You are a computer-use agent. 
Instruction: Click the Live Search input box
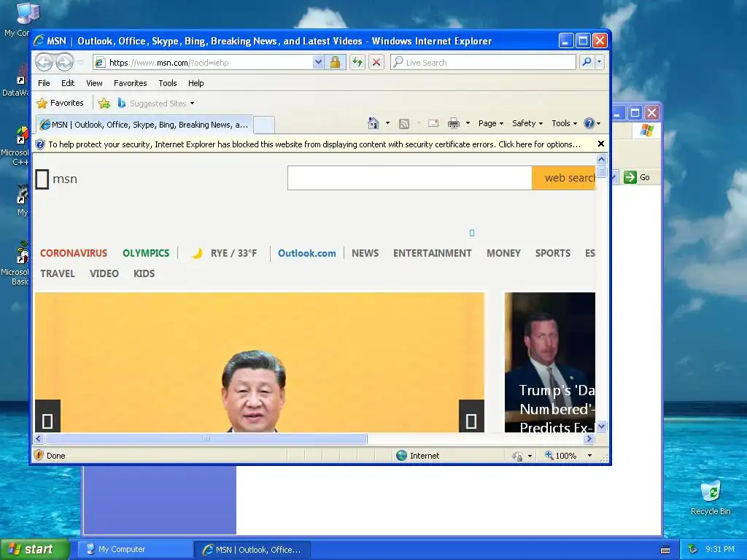pyautogui.click(x=483, y=63)
